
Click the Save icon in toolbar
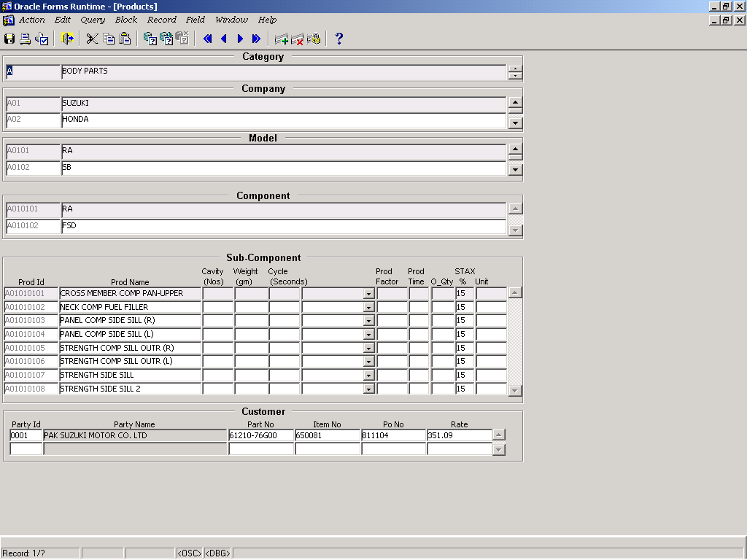tap(9, 39)
